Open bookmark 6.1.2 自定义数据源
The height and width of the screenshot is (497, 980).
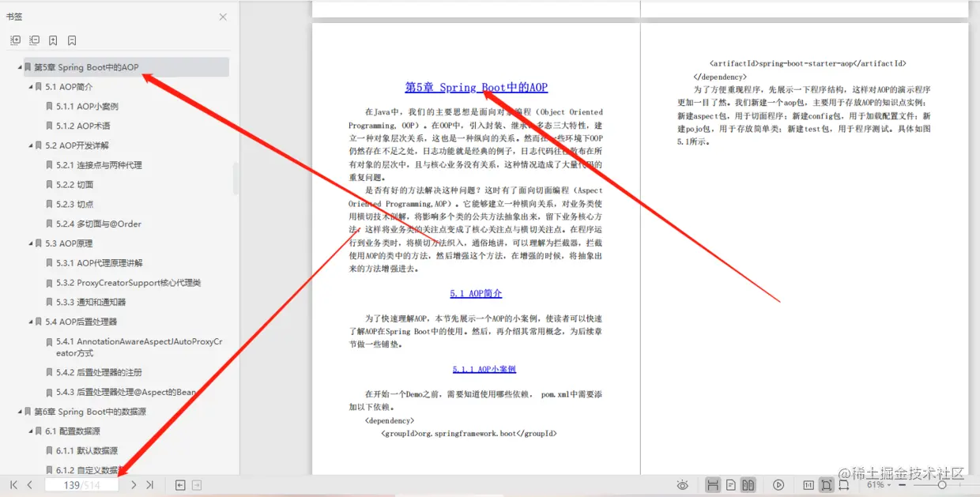coord(88,470)
